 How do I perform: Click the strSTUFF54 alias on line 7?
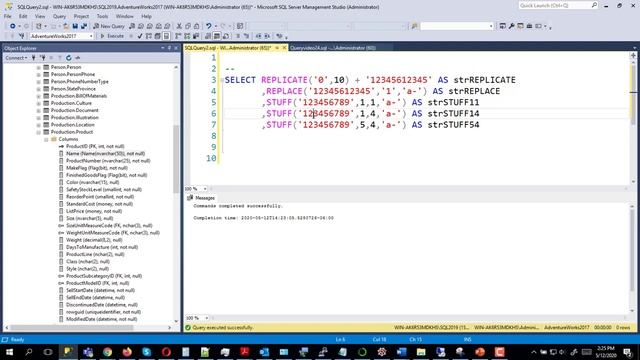[453, 125]
